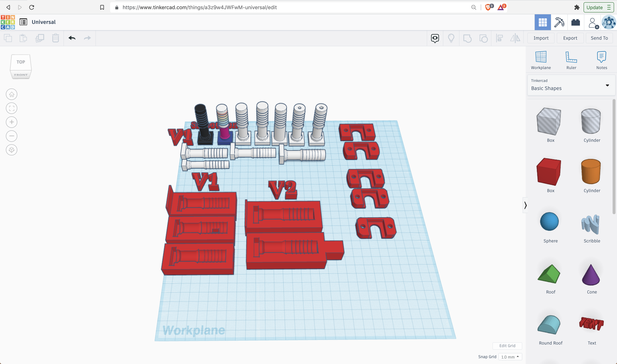Click the Edit Grid button
The width and height of the screenshot is (617, 364).
(x=507, y=346)
